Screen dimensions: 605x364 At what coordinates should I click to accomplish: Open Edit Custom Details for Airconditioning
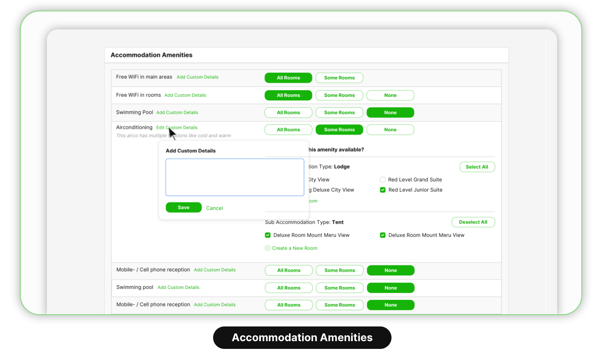[x=177, y=128]
